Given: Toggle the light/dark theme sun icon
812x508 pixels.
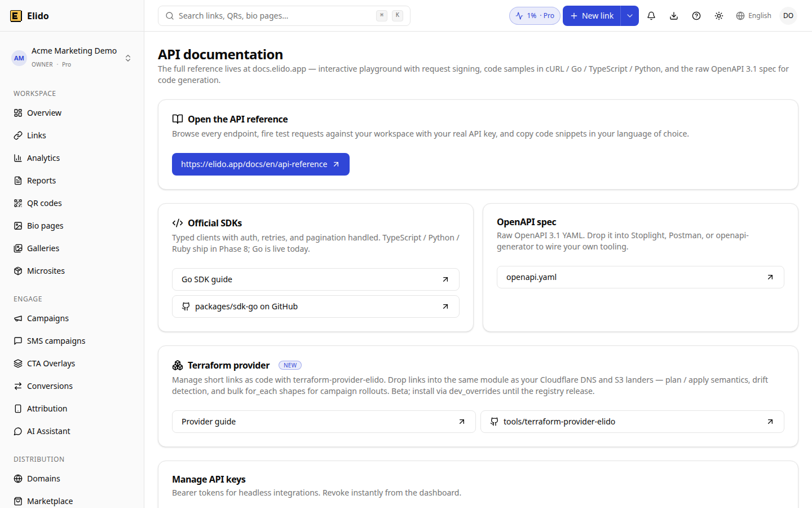Looking at the screenshot, I should coord(719,16).
